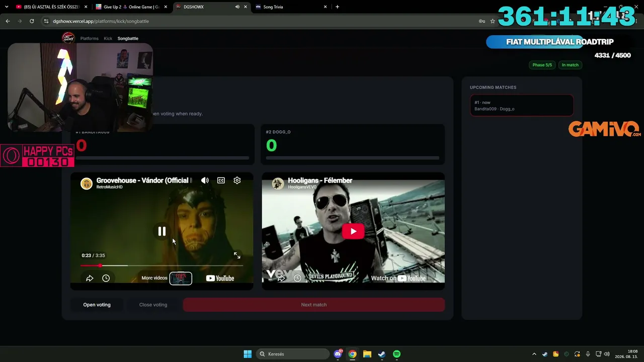Share the Hooligans video

point(281,278)
